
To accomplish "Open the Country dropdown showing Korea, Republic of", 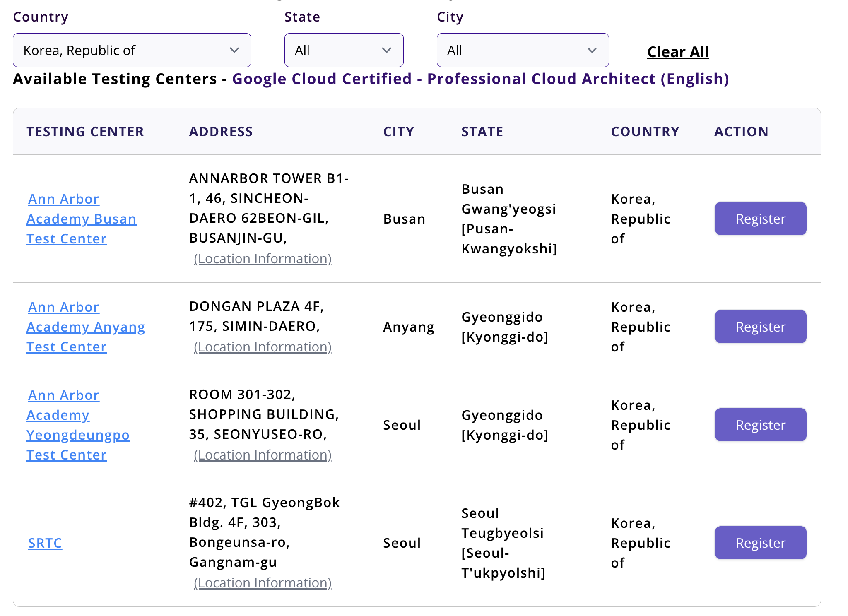I will coord(132,50).
